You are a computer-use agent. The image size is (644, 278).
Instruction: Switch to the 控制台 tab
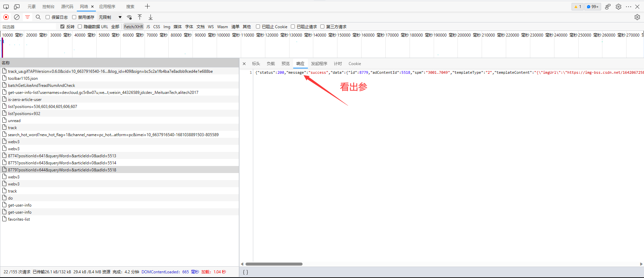pos(48,7)
